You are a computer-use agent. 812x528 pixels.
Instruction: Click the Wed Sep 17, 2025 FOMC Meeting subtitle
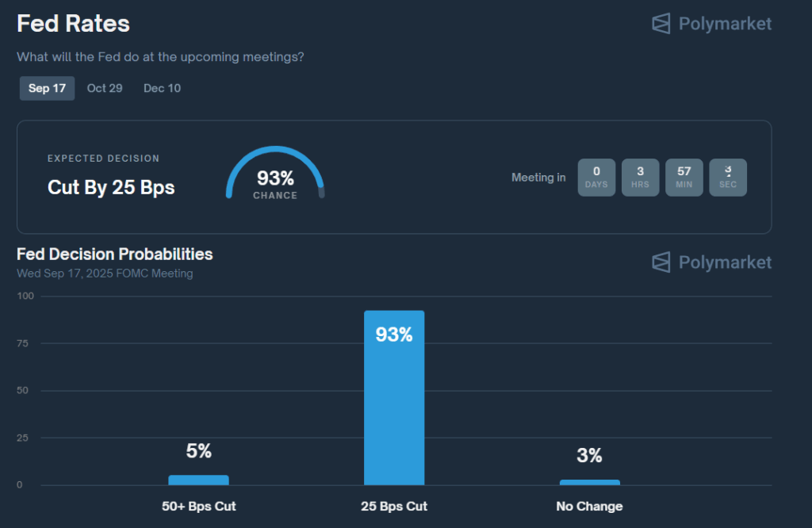click(105, 274)
